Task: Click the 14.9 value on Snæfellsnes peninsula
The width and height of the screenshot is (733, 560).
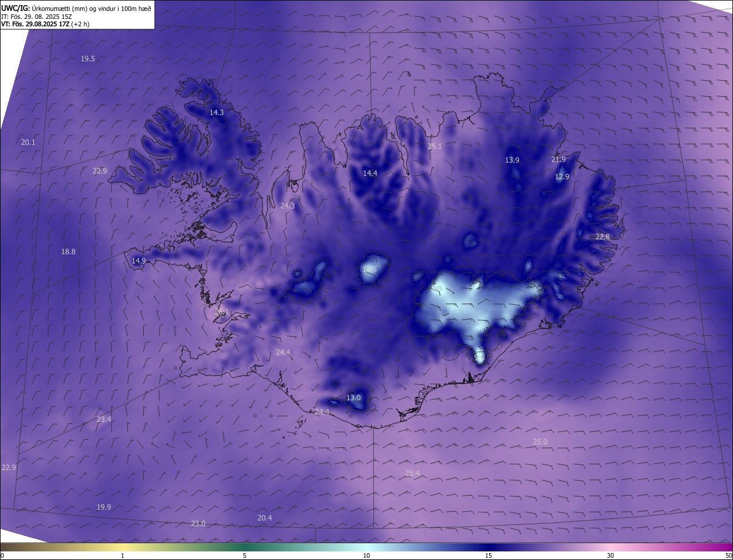Action: click(139, 261)
